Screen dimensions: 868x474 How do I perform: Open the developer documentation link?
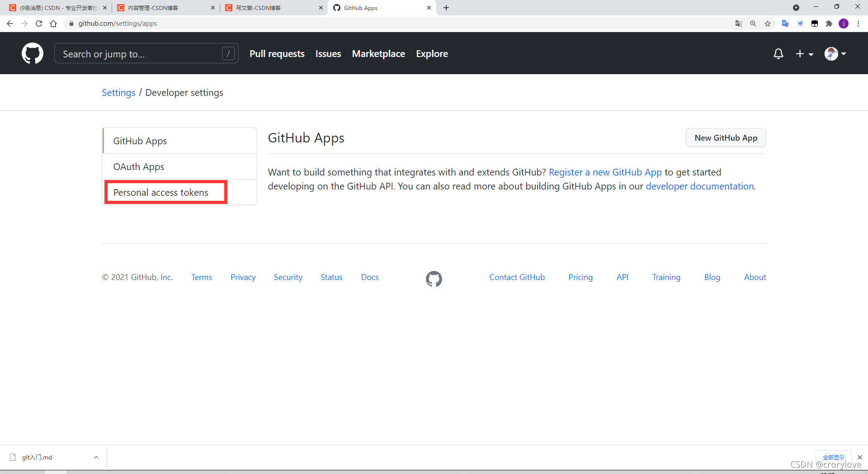tap(700, 186)
